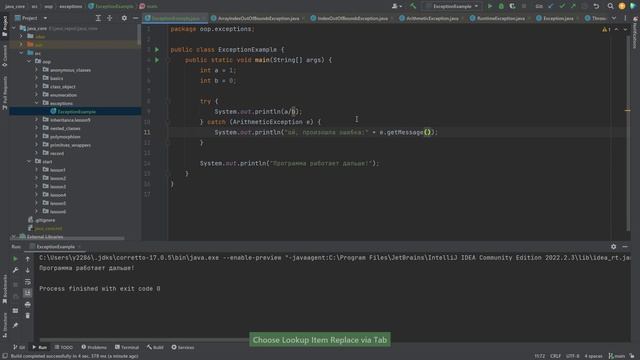Toggle Pull Requests tool window stripe

pyautogui.click(x=4, y=93)
